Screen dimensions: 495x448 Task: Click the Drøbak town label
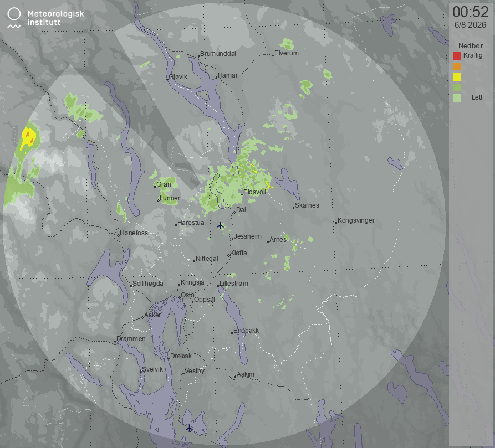(181, 356)
